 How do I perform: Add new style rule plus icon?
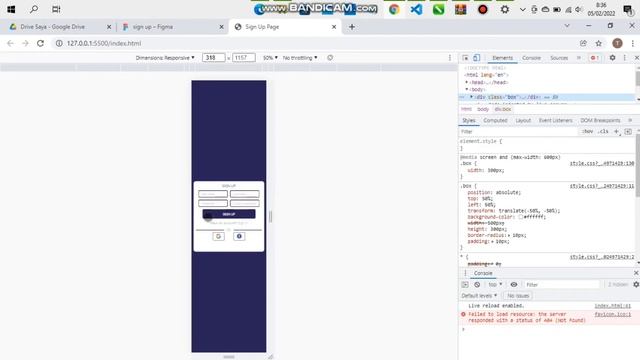616,131
